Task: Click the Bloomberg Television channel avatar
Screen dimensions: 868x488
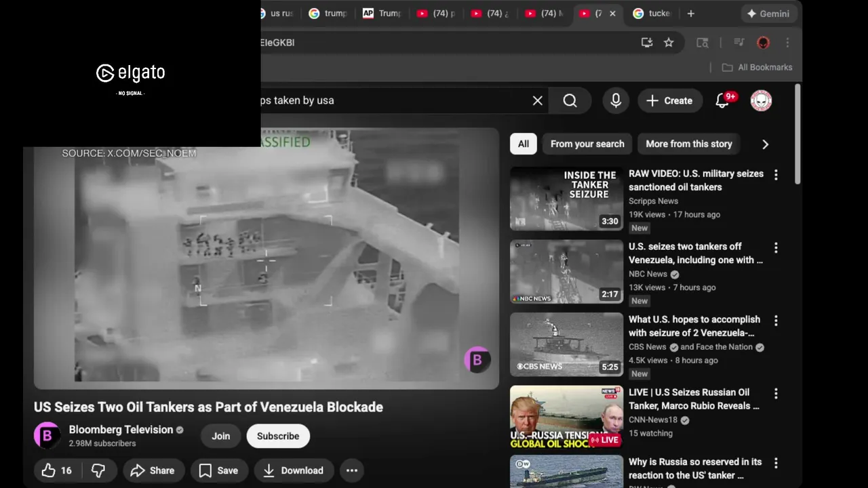Action: coord(47,436)
